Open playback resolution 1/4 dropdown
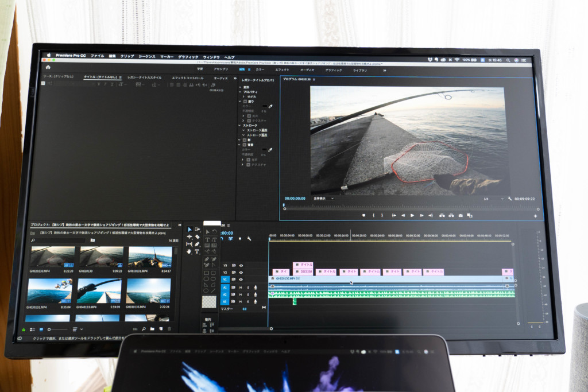 pyautogui.click(x=493, y=199)
